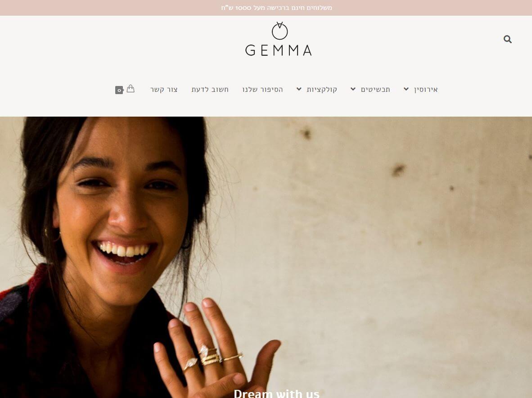
Task: Open the shopping bag cart icon
Action: pos(131,89)
